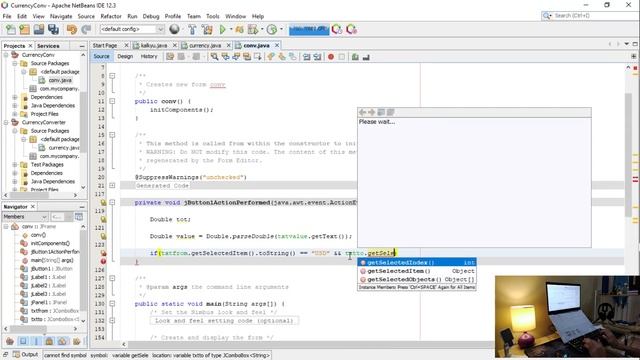Click the first garbage collection icon beside memory bar
This screenshot has height=360, width=640.
coord(337,29)
